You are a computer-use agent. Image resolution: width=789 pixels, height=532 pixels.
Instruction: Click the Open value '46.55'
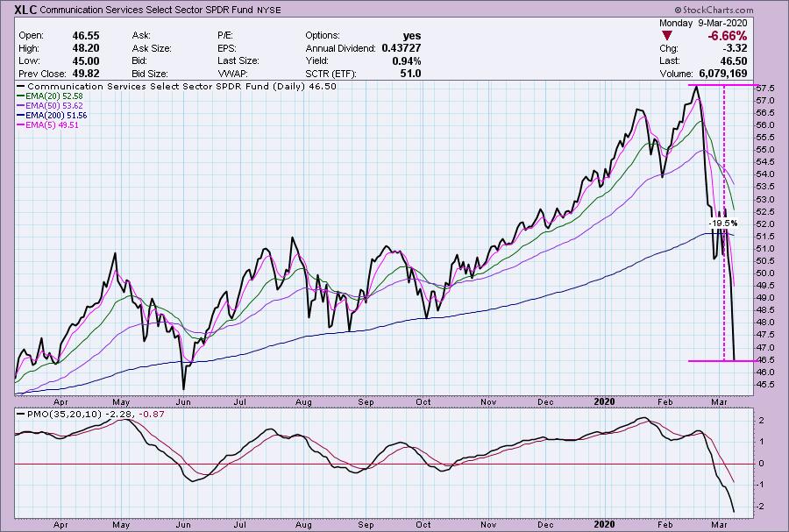[86, 36]
